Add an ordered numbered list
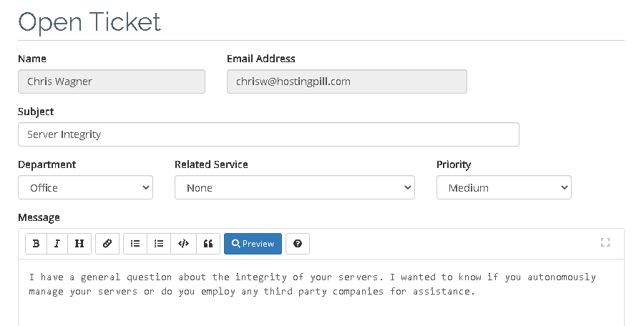The width and height of the screenshot is (644, 326). 159,244
